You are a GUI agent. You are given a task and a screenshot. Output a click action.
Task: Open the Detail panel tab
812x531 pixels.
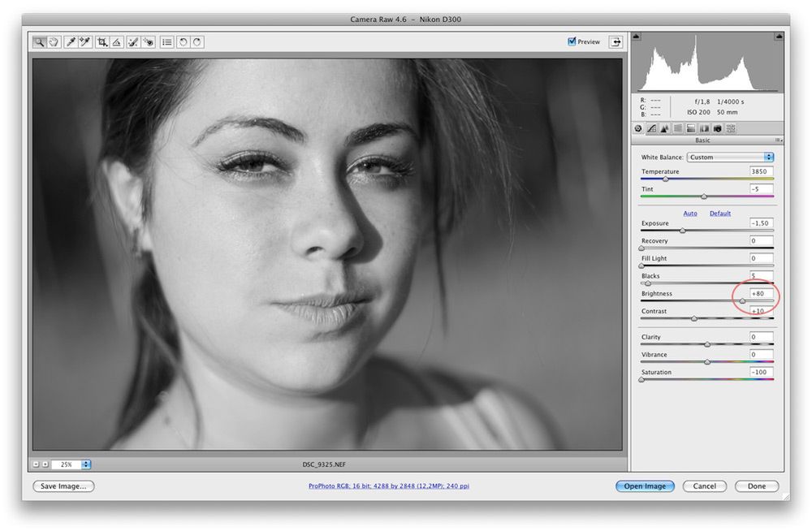(x=664, y=128)
